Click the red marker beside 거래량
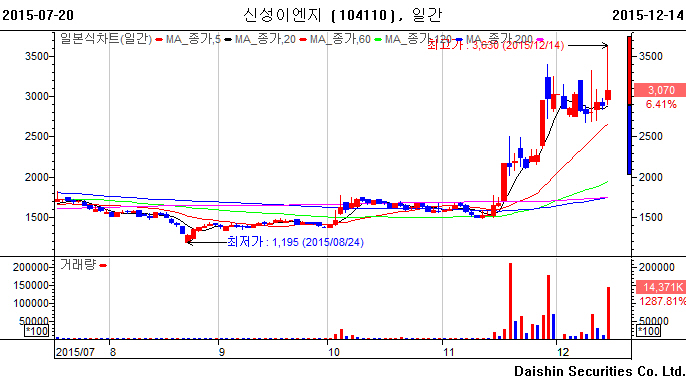686x383 pixels. pyautogui.click(x=103, y=266)
